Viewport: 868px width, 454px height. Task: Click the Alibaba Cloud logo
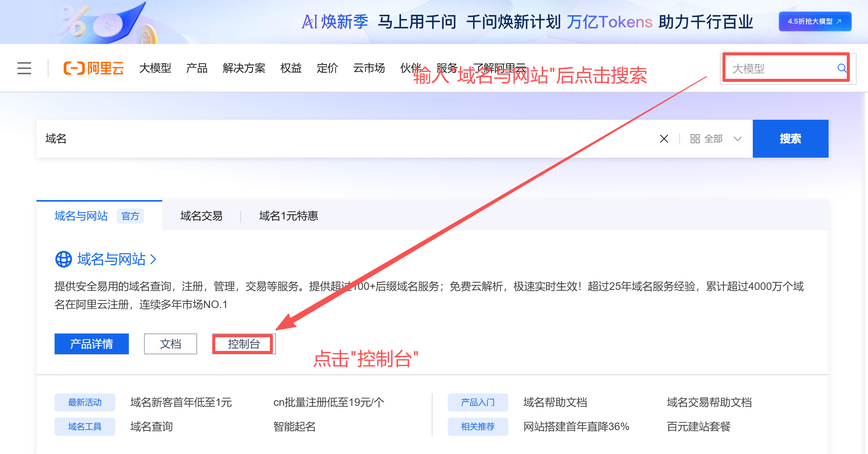[94, 68]
